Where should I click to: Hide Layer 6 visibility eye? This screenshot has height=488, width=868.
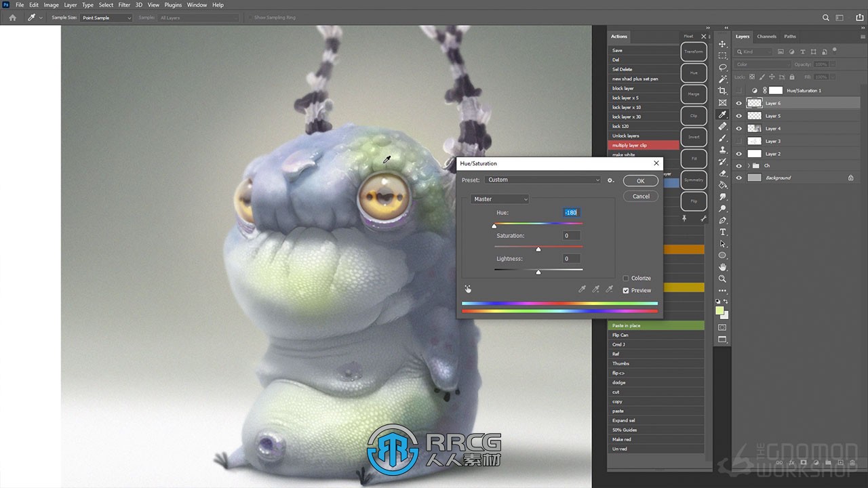tap(739, 103)
